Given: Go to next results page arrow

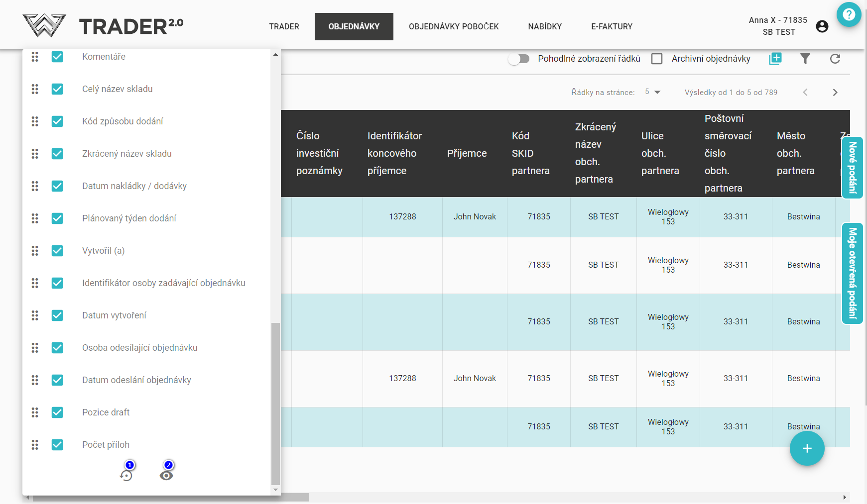Looking at the screenshot, I should click(x=835, y=93).
